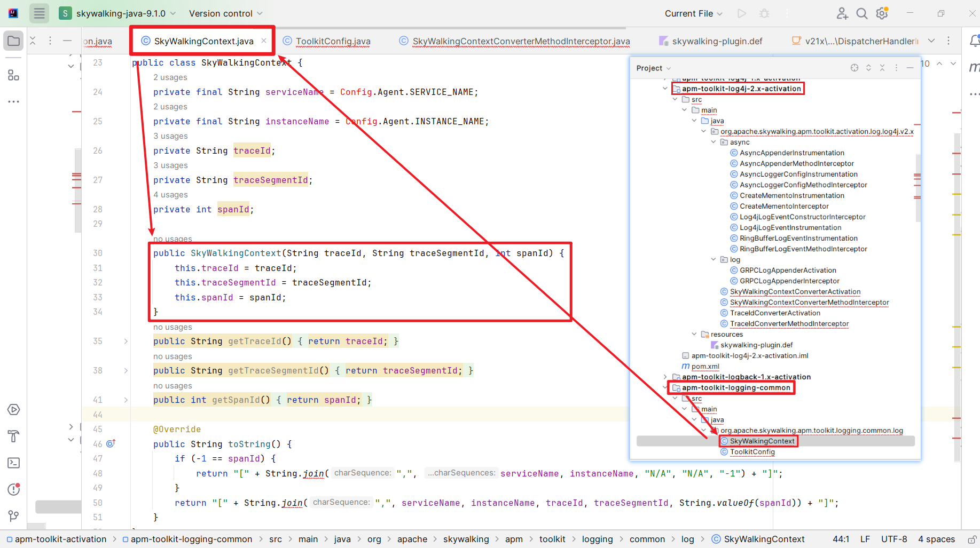
Task: Open the main hamburger menu
Action: click(x=39, y=13)
